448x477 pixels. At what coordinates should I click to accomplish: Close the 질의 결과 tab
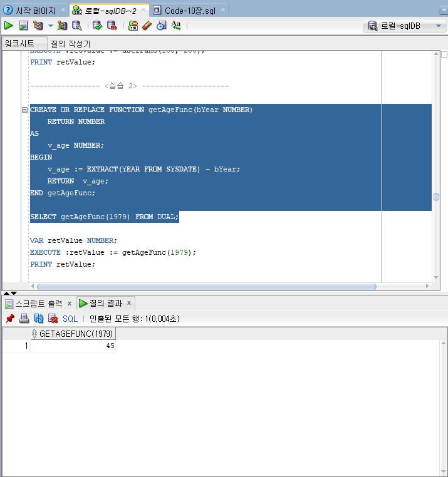129,303
